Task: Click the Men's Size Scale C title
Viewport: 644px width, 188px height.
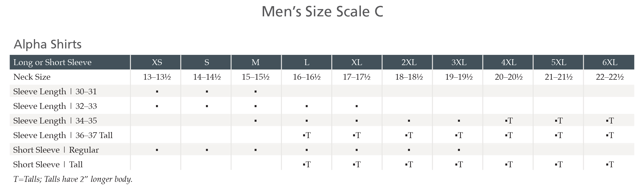Action: [x=322, y=12]
